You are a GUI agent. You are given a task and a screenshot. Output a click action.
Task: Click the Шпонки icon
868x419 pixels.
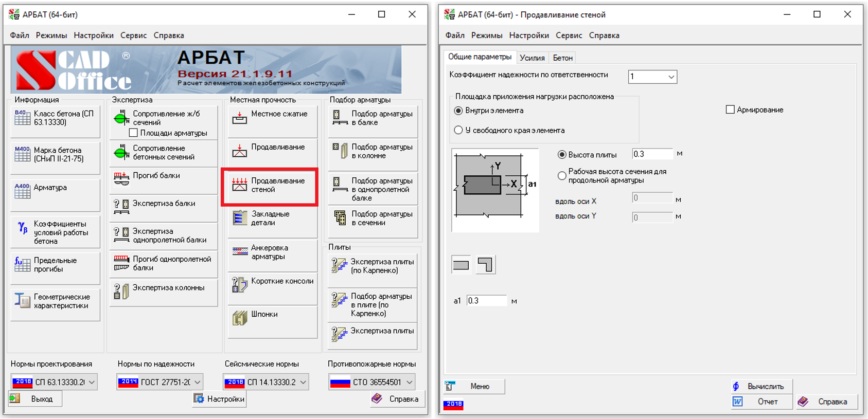coord(239,318)
